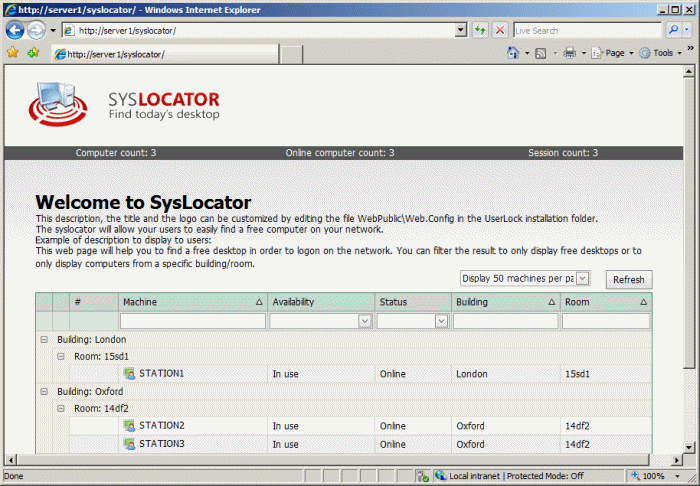Go forward with the browser Forward arrow
Image resolution: width=700 pixels, height=486 pixels.
pos(36,30)
